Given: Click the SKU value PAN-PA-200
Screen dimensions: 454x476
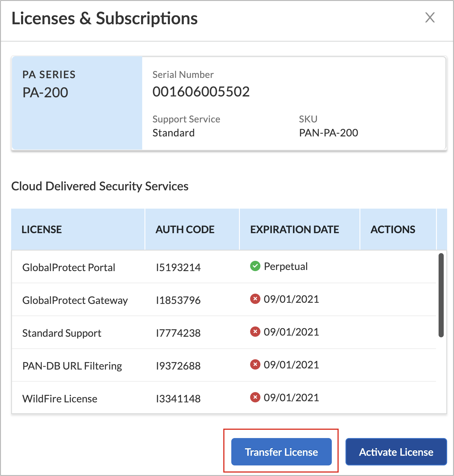Looking at the screenshot, I should (328, 133).
